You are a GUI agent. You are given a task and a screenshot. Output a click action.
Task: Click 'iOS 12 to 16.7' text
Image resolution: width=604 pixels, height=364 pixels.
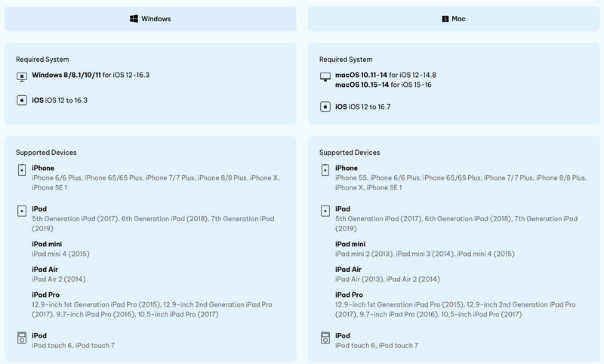[x=363, y=106]
